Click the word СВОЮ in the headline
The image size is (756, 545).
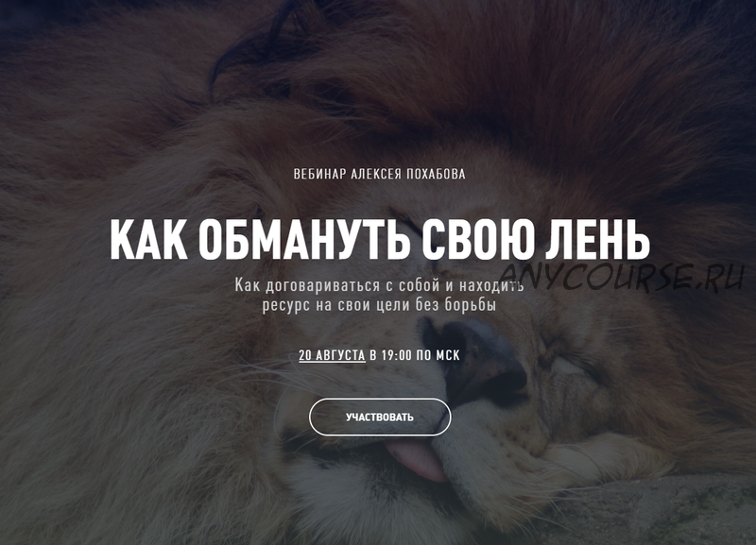coord(478,240)
